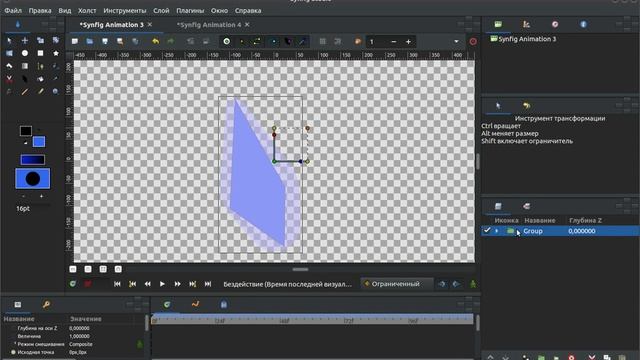Toggle vertex handles display icon

point(242,41)
